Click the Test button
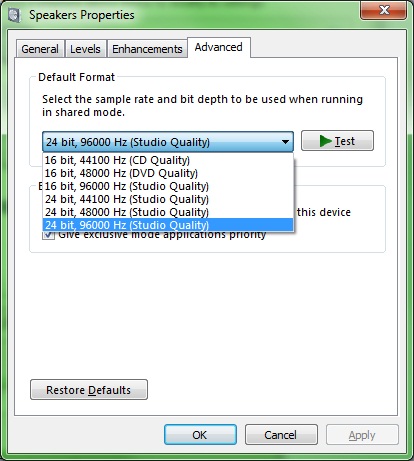This screenshot has width=414, height=461. 337,141
